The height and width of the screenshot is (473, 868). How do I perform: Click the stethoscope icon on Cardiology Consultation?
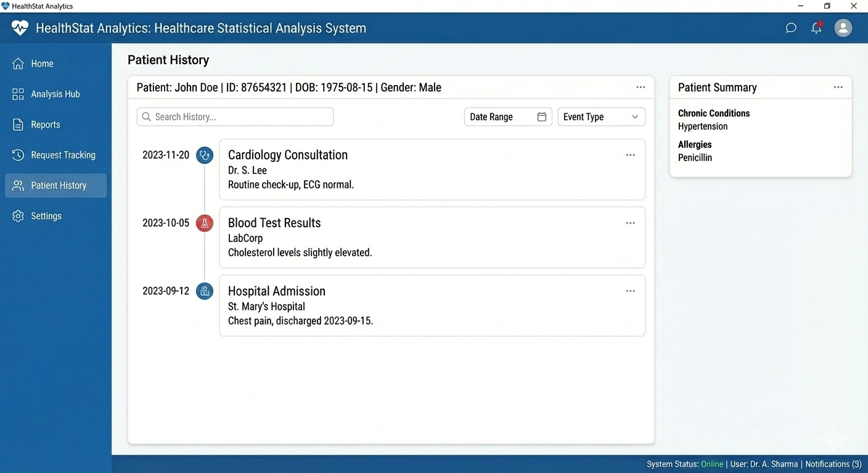pos(205,155)
